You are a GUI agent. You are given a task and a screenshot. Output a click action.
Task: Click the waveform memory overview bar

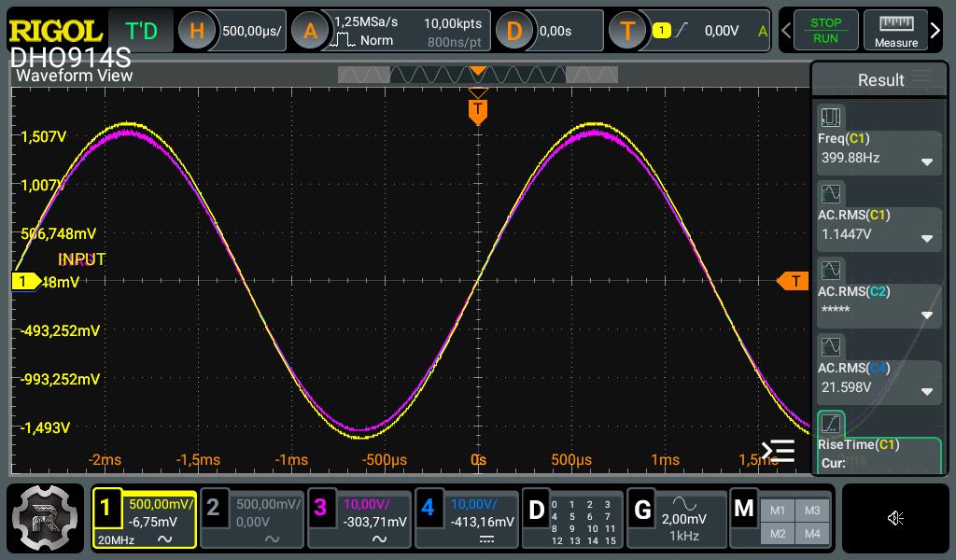pyautogui.click(x=477, y=75)
